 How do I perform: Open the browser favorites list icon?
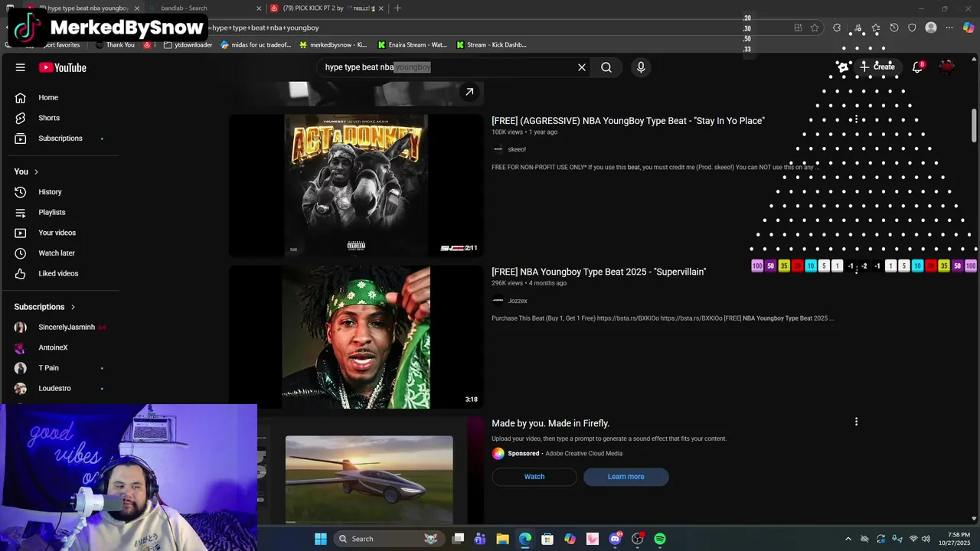coord(876,28)
